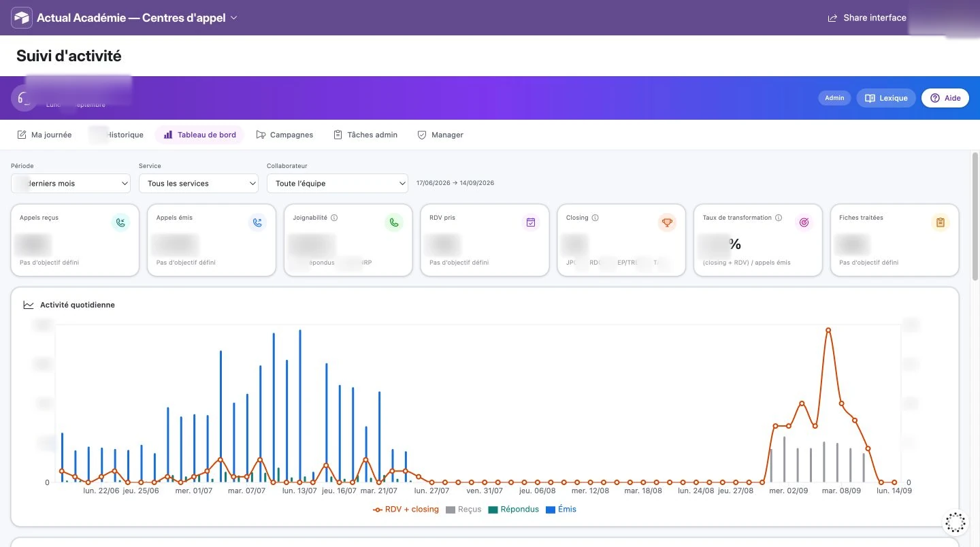Click the info icon next to Closing

tap(595, 218)
